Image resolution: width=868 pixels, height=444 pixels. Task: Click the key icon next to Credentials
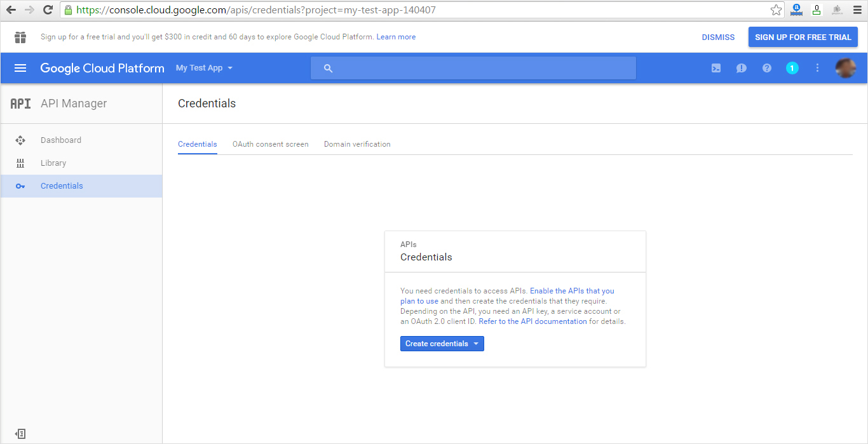click(x=20, y=186)
